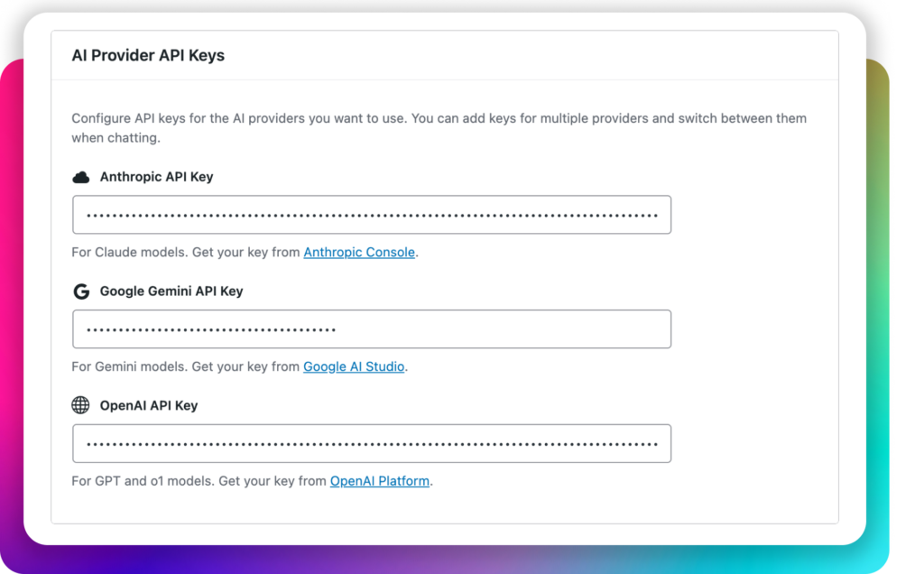This screenshot has width=924, height=574.
Task: Click the "For Claude models" helper text
Action: click(185, 253)
